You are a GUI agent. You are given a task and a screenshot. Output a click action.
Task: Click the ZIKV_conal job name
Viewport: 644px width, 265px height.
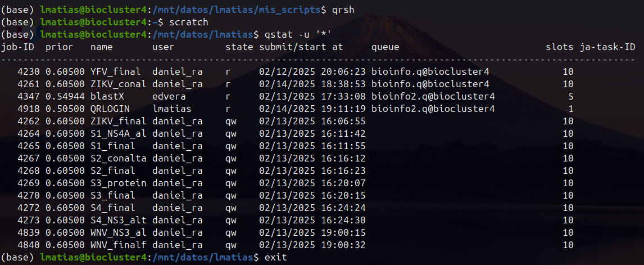[x=118, y=84]
